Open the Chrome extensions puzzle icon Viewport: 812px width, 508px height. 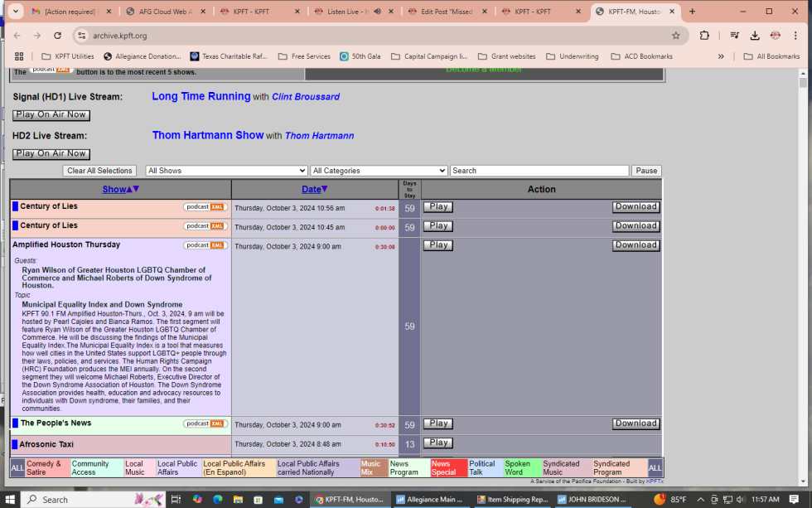click(x=704, y=36)
